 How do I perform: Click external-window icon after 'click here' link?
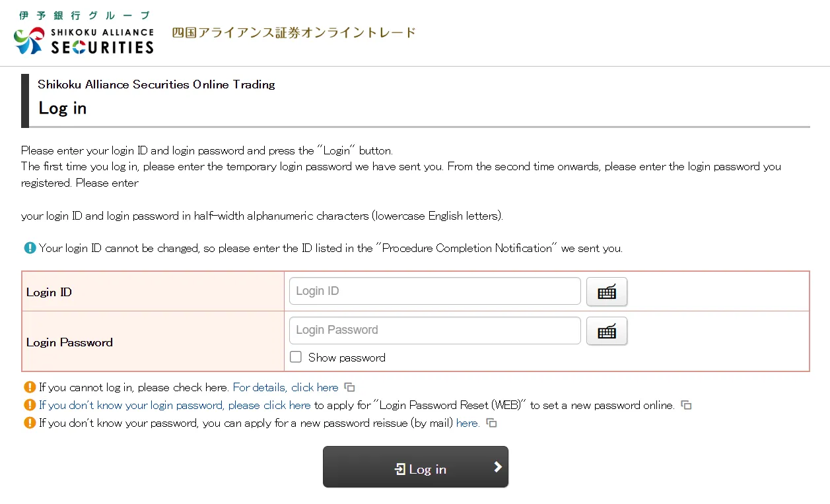[x=350, y=387]
